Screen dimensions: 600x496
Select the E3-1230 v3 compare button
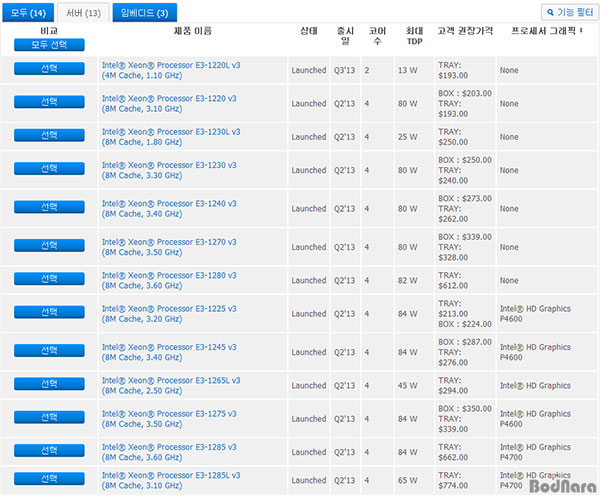click(x=49, y=168)
